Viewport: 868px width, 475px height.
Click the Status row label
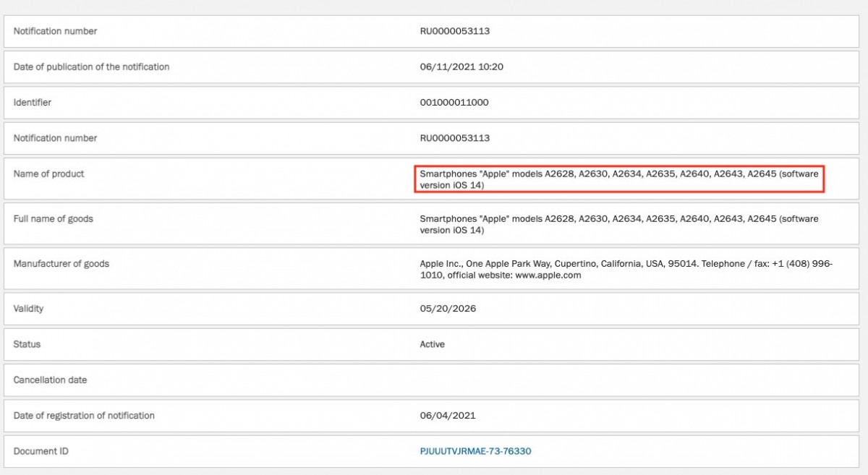(x=27, y=344)
